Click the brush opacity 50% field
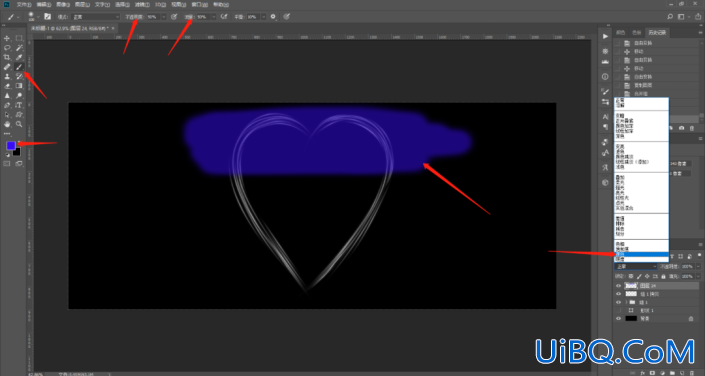Image resolution: width=705 pixels, height=376 pixels. [x=153, y=17]
